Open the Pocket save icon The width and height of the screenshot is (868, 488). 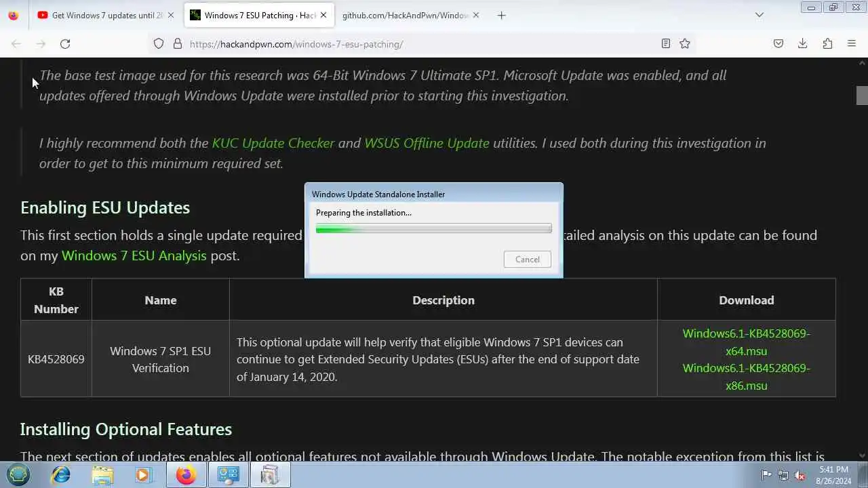click(778, 44)
